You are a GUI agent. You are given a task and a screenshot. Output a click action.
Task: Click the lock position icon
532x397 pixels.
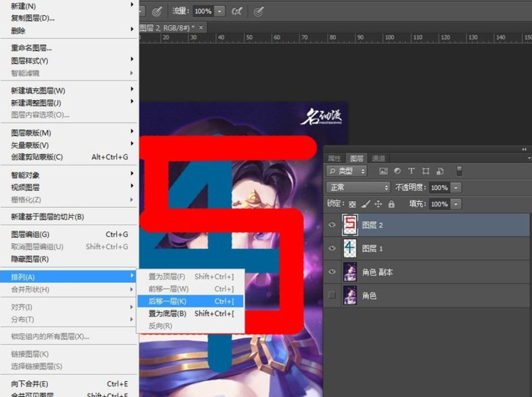(378, 204)
